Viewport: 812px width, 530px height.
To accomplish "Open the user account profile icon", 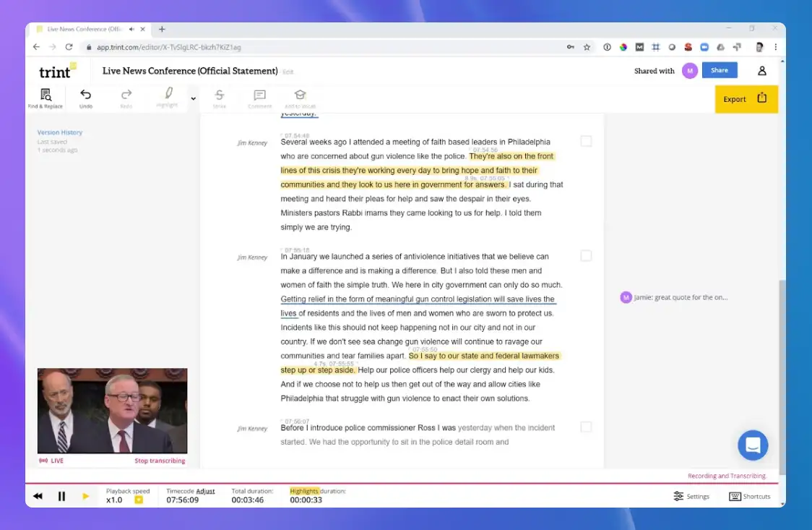I will pyautogui.click(x=761, y=70).
